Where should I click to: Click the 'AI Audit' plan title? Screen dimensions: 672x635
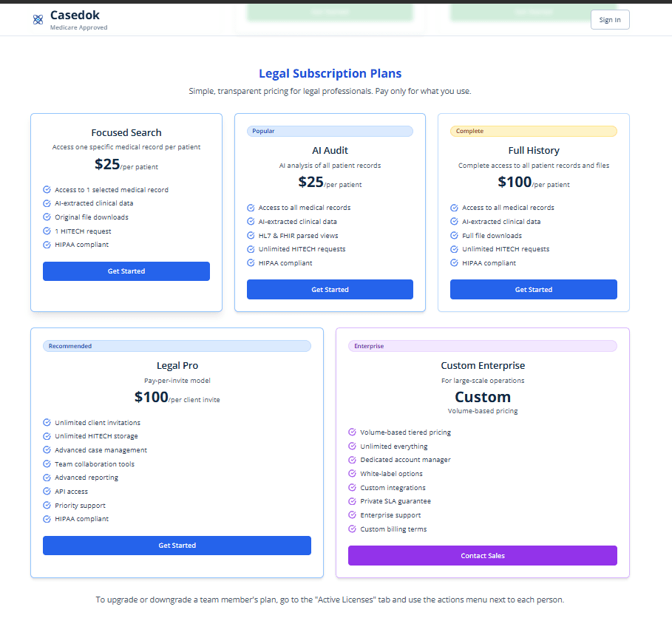[330, 150]
